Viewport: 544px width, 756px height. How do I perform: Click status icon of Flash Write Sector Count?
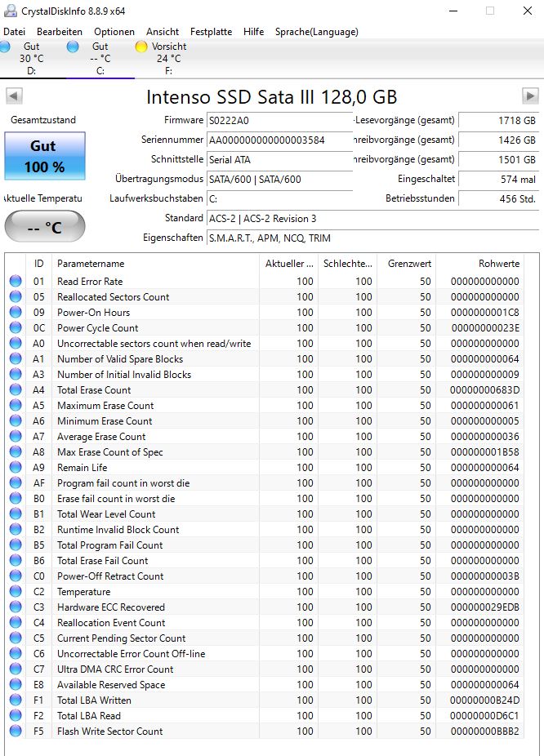pyautogui.click(x=16, y=731)
